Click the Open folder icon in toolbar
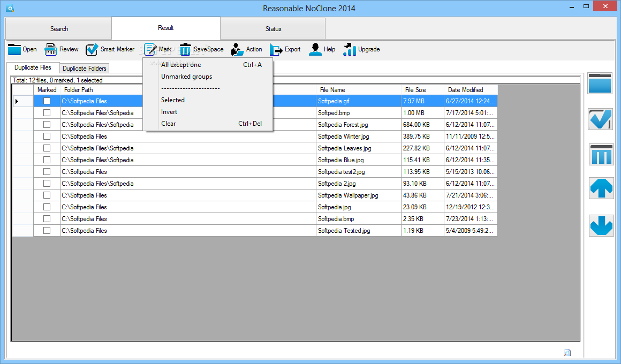Viewport: 621px width, 364px height. (14, 49)
